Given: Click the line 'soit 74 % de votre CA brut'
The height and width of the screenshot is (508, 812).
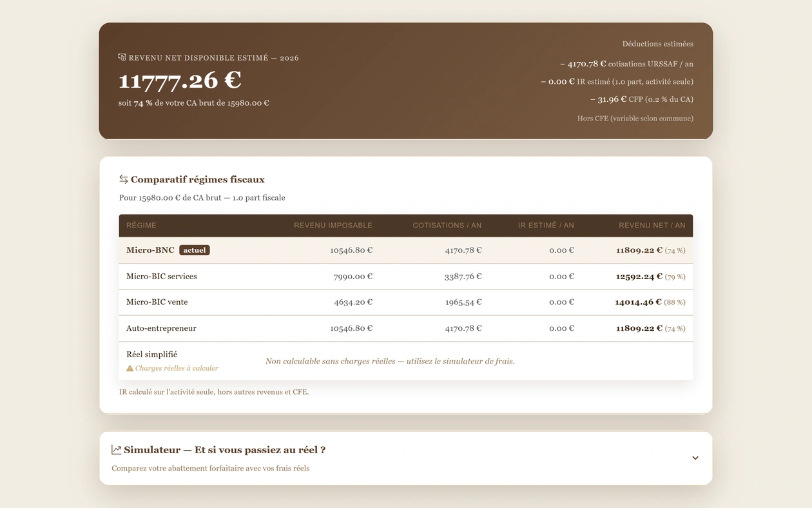Looking at the screenshot, I should click(194, 103).
